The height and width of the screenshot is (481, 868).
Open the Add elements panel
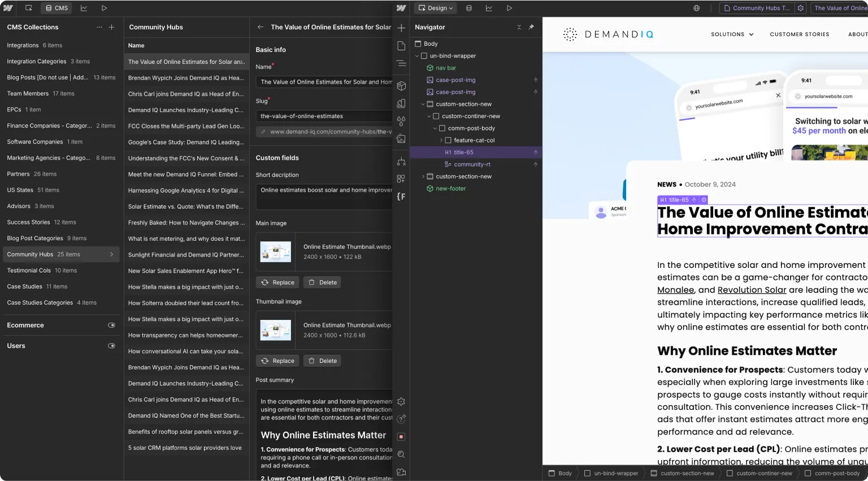(401, 28)
